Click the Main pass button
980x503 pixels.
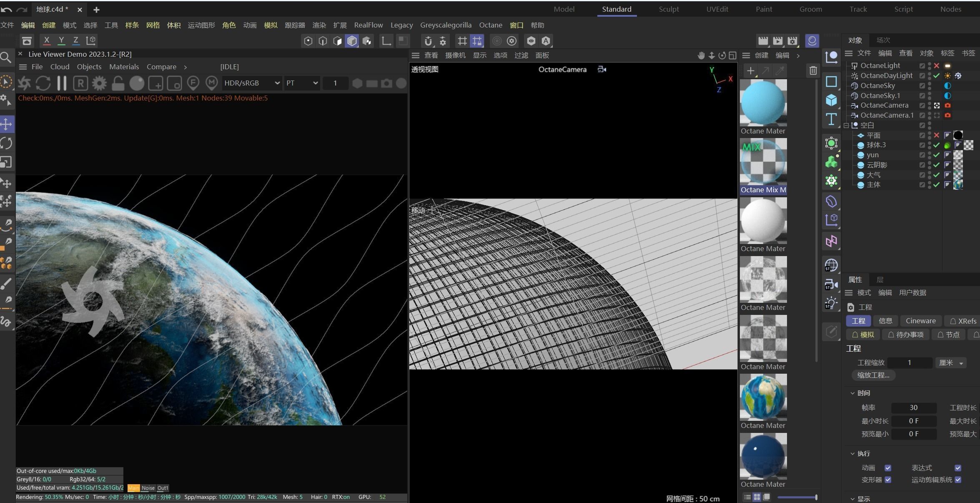[x=133, y=488]
